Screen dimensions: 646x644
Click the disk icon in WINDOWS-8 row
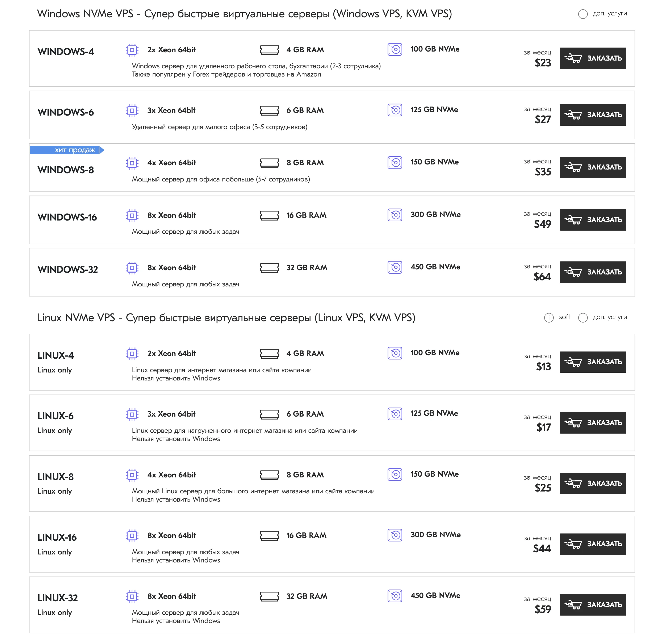coord(395,163)
